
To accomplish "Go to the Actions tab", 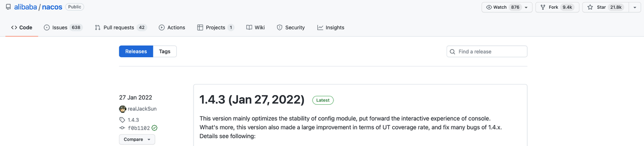I will (172, 27).
